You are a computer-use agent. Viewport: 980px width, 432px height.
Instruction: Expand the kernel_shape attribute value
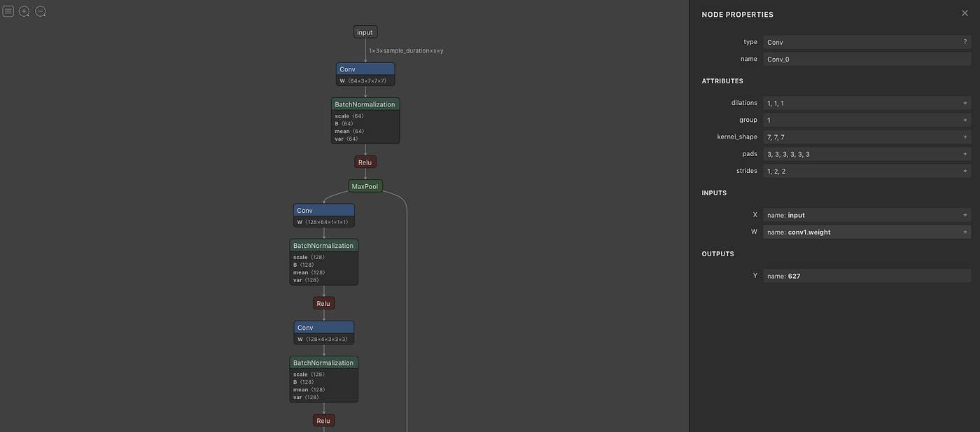coord(965,136)
